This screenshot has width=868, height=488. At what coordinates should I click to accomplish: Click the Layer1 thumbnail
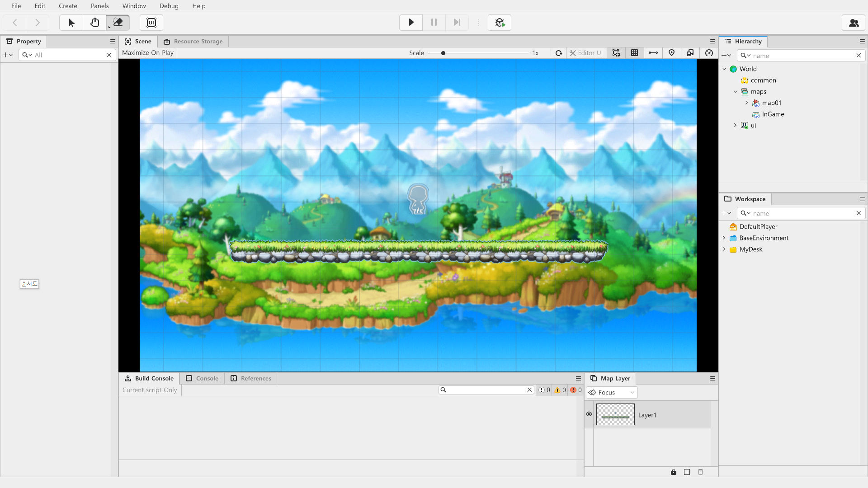click(615, 414)
